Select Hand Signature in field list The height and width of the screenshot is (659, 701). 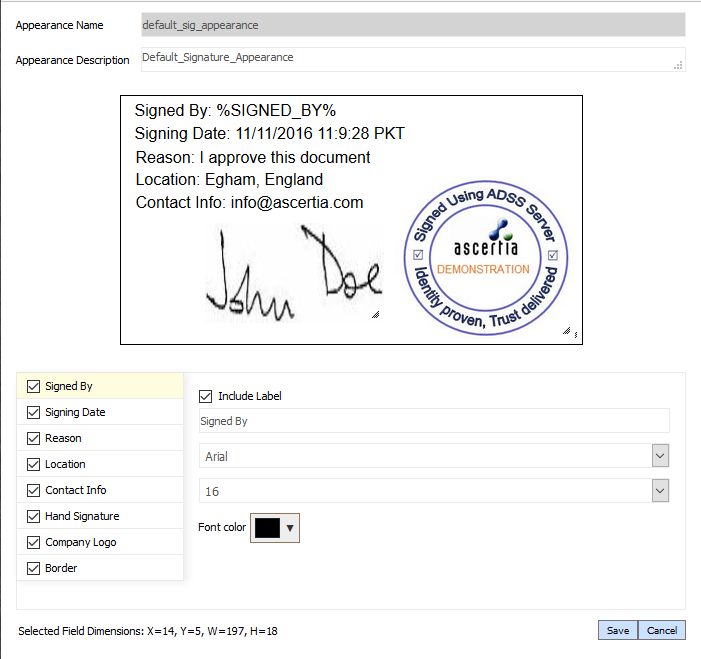click(x=82, y=516)
